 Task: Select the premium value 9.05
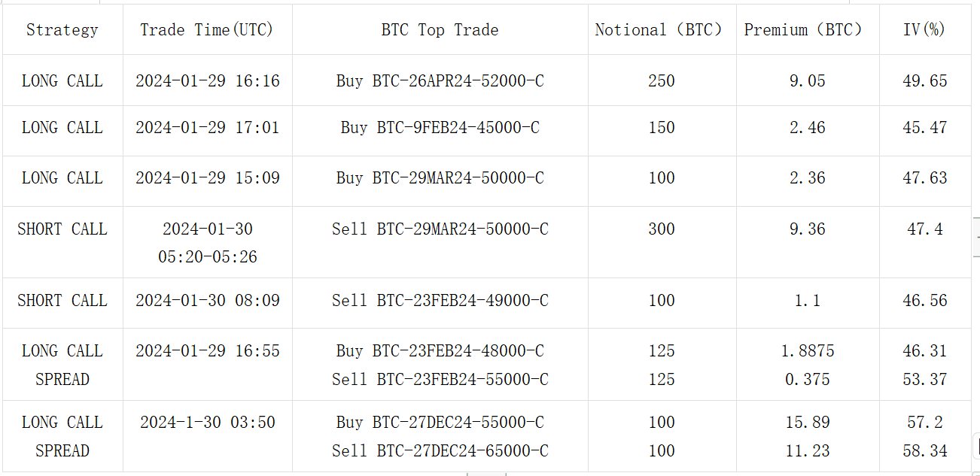807,81
